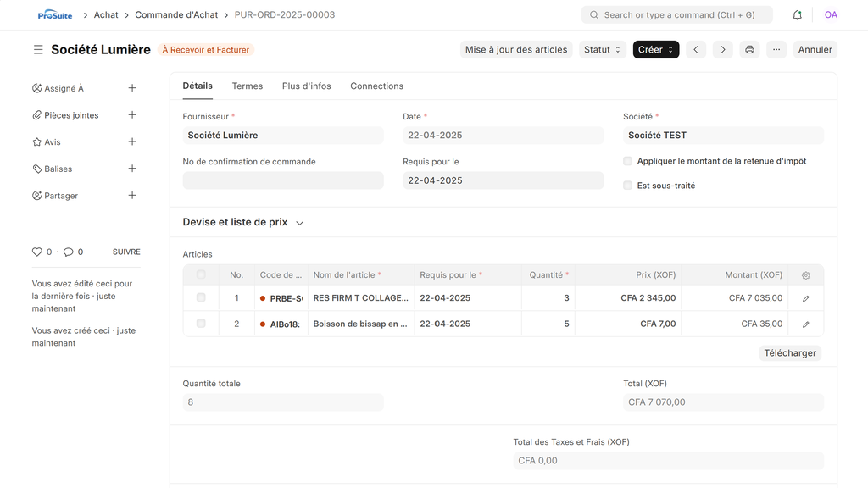868x488 pixels.
Task: Click RES FIRM T COLLAGE article name
Action: [361, 297]
